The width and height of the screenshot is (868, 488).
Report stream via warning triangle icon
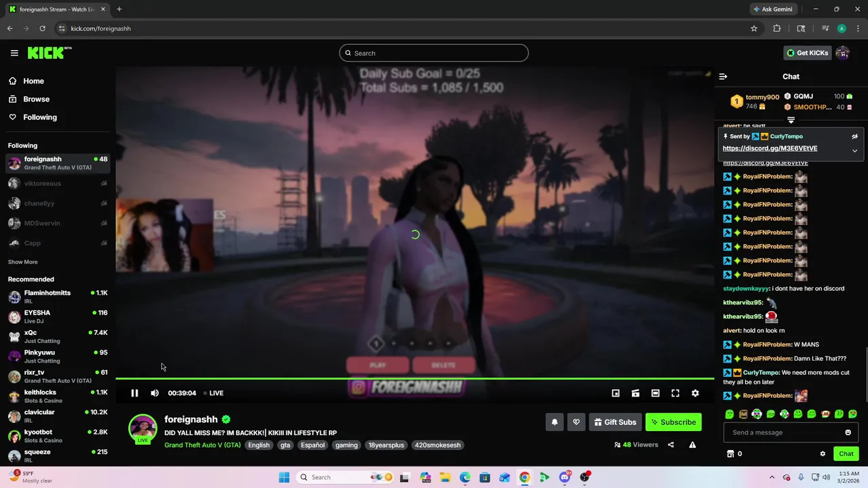(692, 445)
